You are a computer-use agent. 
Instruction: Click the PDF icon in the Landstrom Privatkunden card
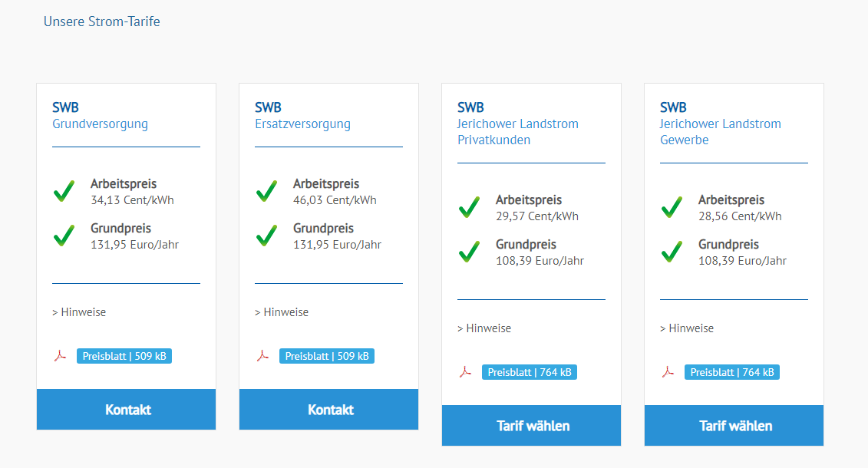pos(465,372)
